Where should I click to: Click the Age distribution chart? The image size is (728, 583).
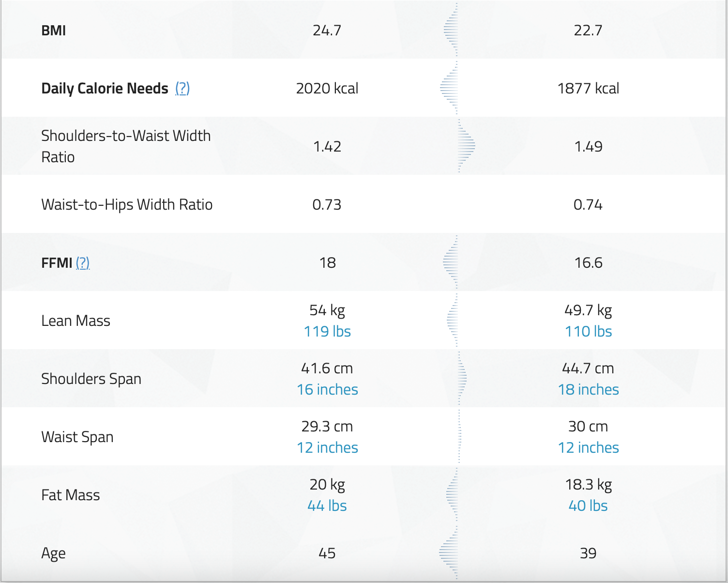point(450,552)
